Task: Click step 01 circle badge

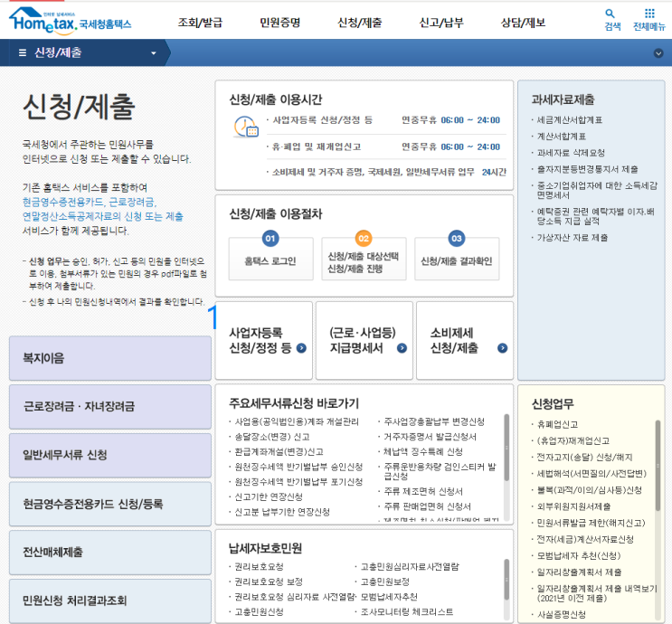Action: coord(270,238)
